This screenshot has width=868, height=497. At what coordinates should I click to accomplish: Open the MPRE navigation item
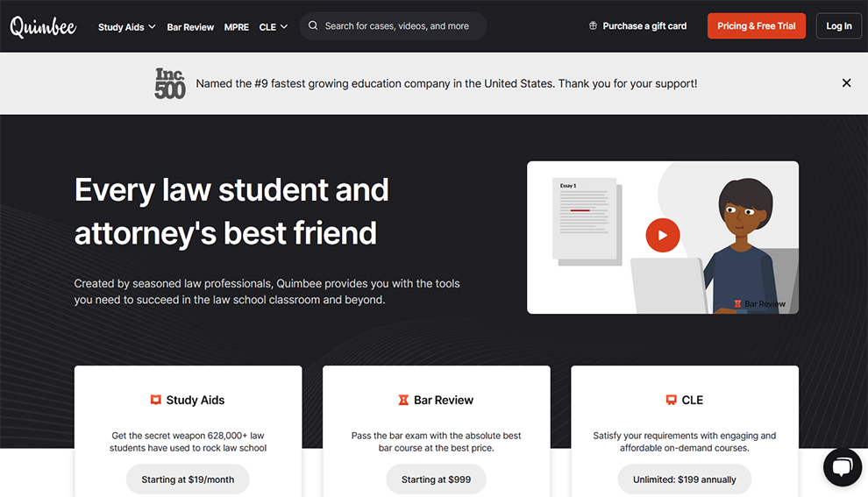(237, 26)
